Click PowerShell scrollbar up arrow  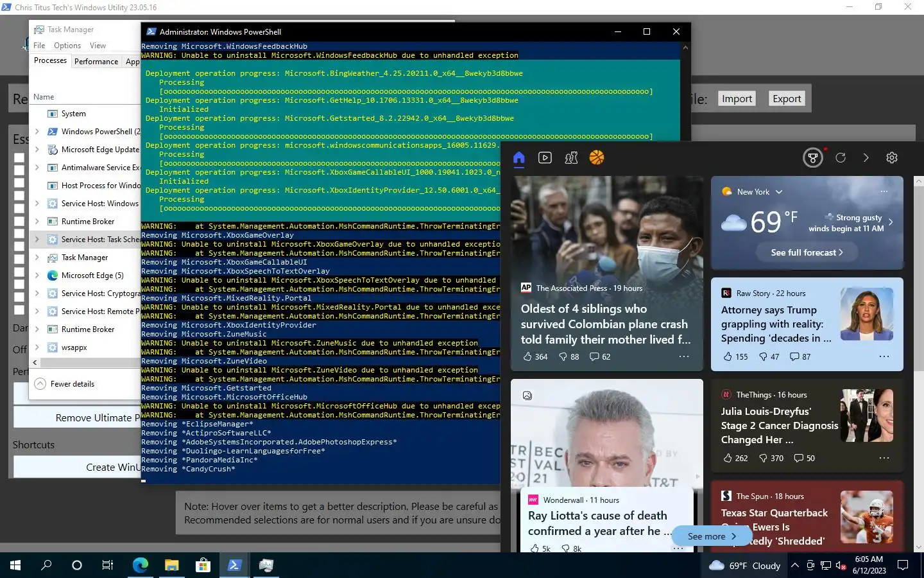685,47
